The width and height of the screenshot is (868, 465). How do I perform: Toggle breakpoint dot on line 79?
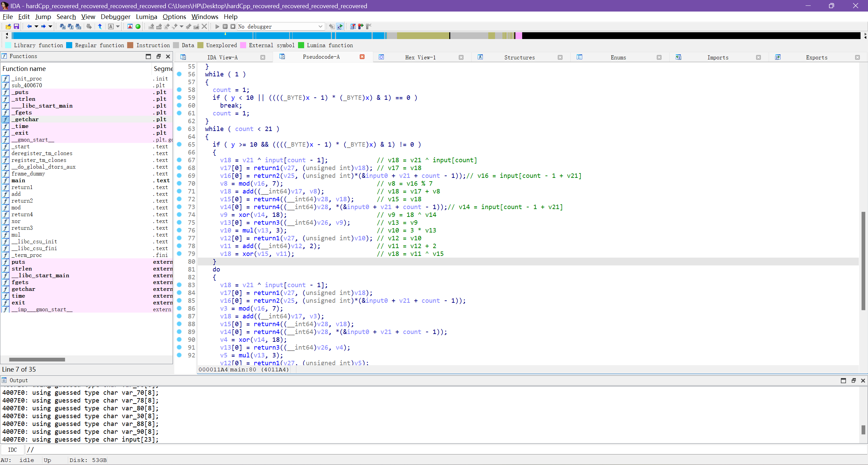point(179,254)
